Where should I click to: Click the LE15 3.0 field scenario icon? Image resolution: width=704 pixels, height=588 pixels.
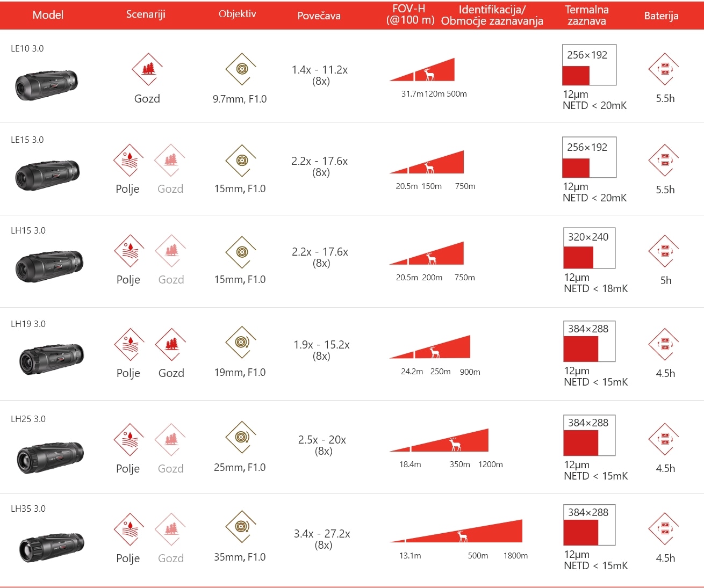pos(128,160)
